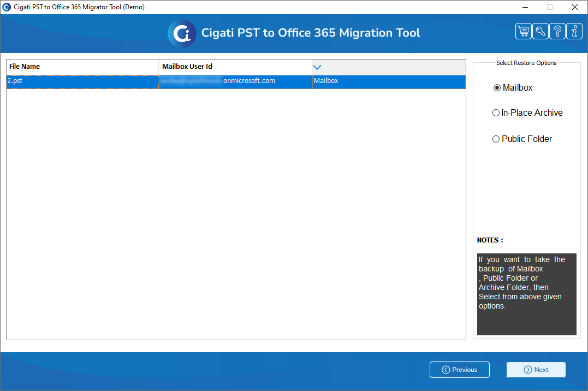Click the Mailbox cell in the 2.pst row

[389, 82]
